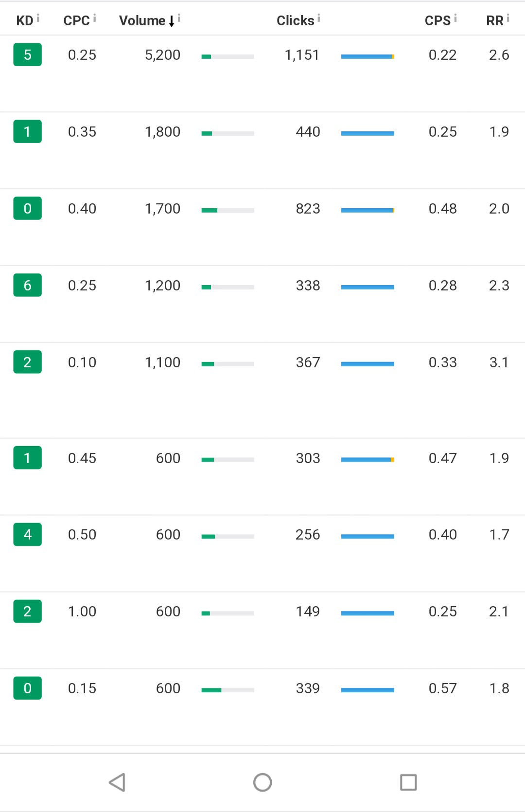Sort by the KD column header
The width and height of the screenshot is (525, 812).
[24, 20]
